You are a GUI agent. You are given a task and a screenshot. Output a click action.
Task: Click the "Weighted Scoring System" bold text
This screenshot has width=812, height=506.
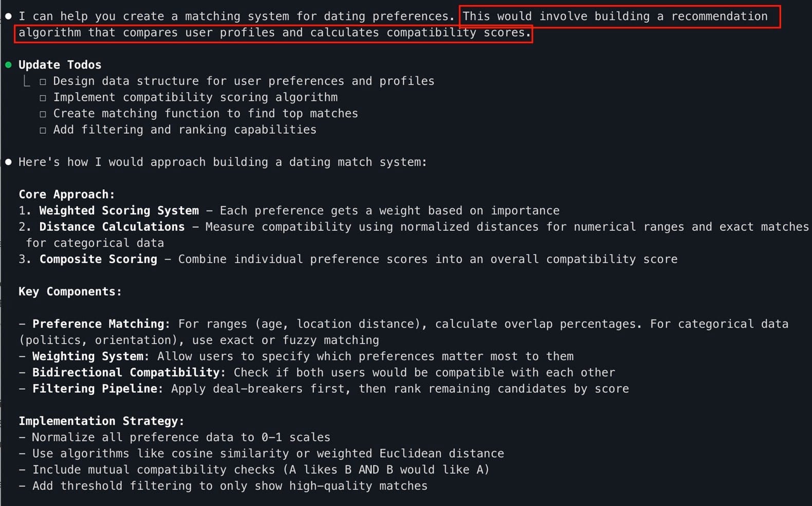119,211
